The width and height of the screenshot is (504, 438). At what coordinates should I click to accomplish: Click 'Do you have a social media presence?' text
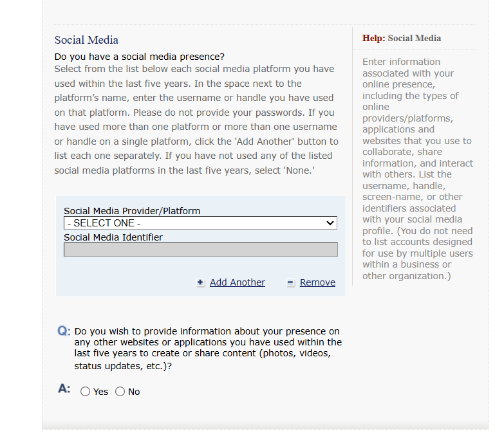(x=139, y=57)
